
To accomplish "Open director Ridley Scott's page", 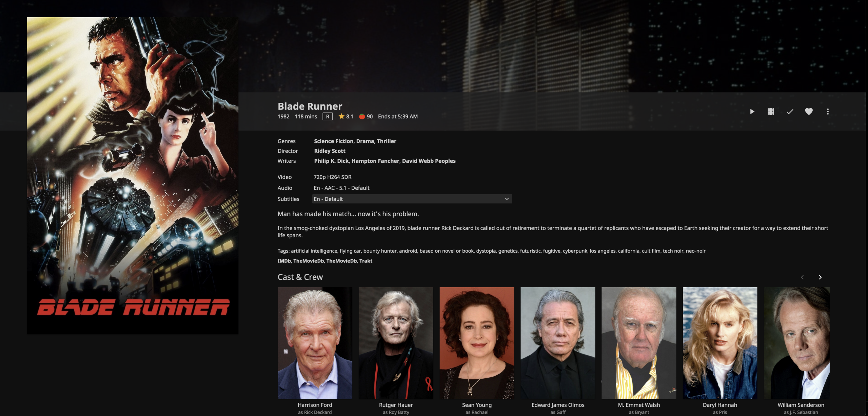I will coord(330,151).
